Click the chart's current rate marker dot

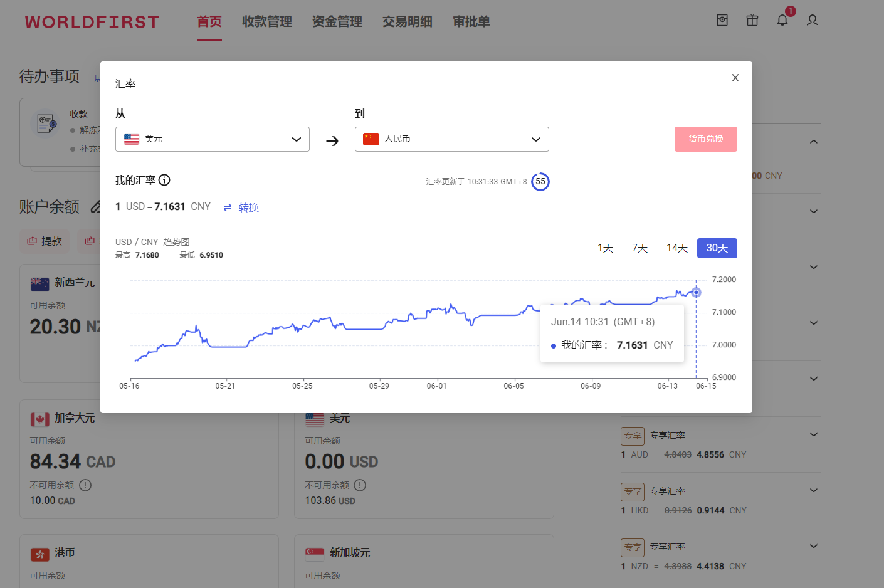[x=696, y=293]
